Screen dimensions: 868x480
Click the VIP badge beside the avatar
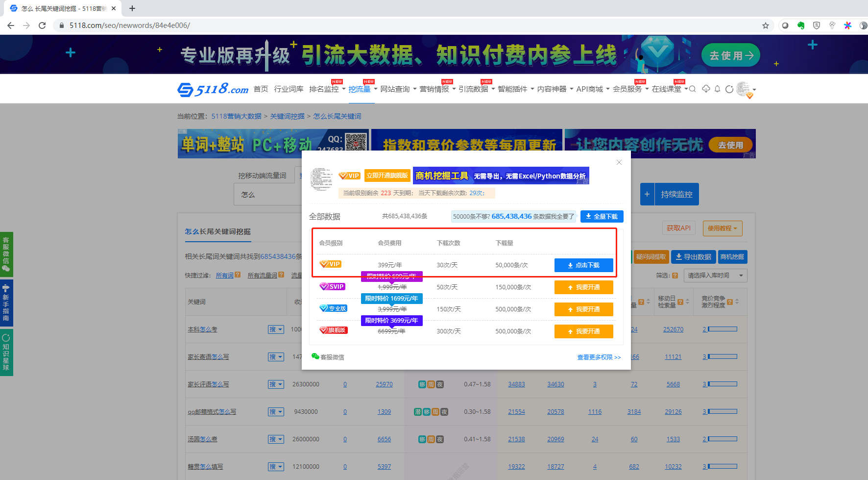pos(349,176)
